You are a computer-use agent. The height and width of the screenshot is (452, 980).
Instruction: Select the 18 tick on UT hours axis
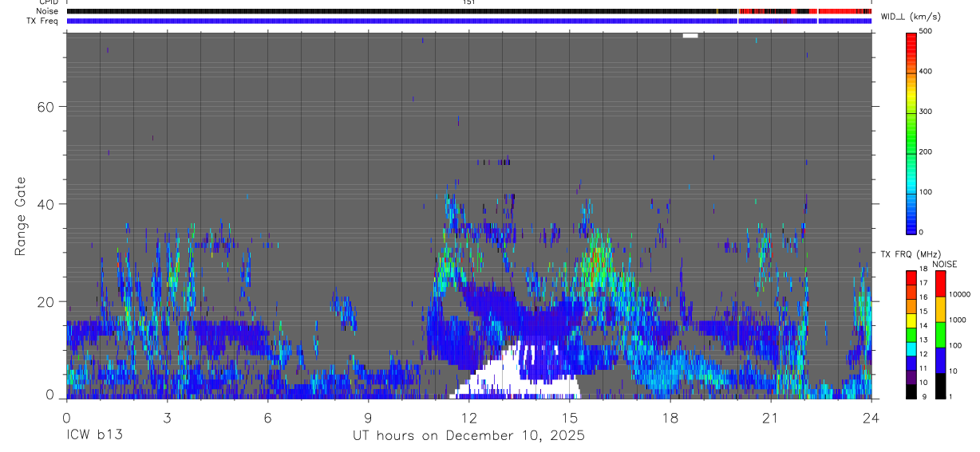click(x=670, y=417)
